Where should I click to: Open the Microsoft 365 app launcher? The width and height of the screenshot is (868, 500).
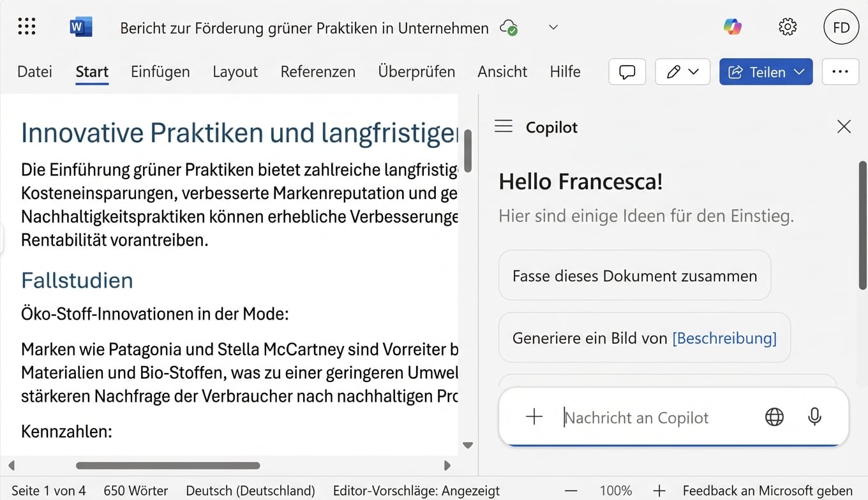click(x=26, y=26)
